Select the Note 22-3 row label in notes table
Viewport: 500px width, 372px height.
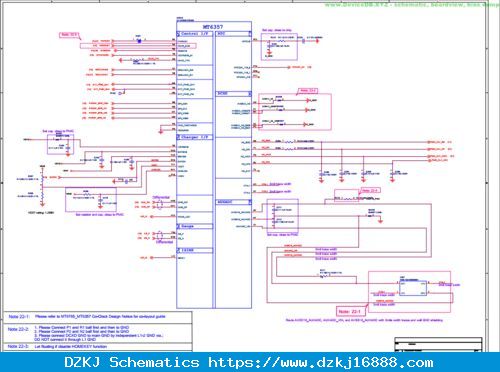tap(18, 347)
